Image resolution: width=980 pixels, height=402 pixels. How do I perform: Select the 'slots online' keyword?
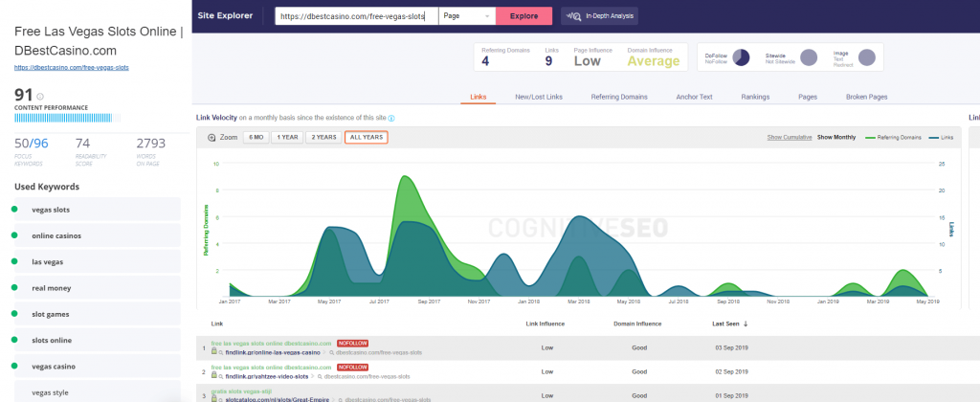tap(97, 340)
